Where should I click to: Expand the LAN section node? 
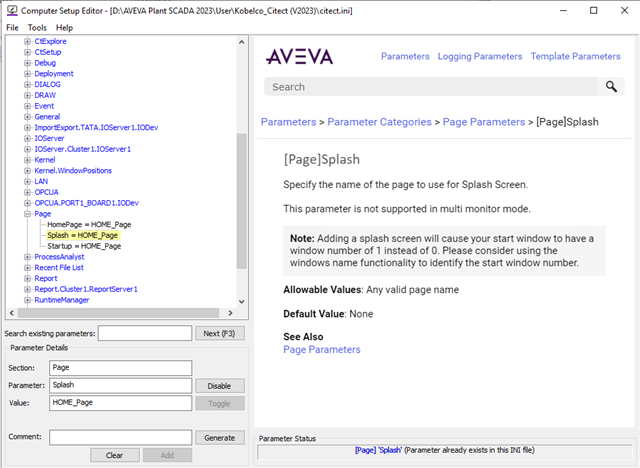point(27,182)
